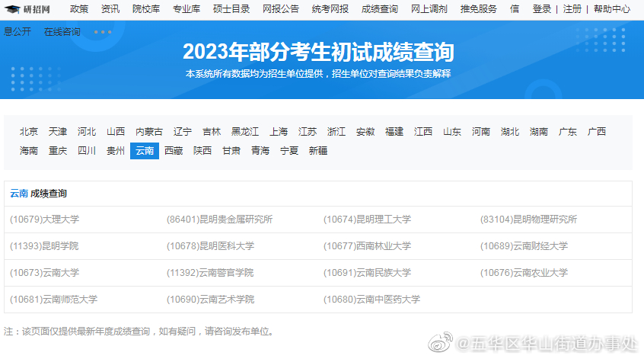Open (10676)云南农业大学 link
This screenshot has width=644, height=359.
[x=524, y=273]
